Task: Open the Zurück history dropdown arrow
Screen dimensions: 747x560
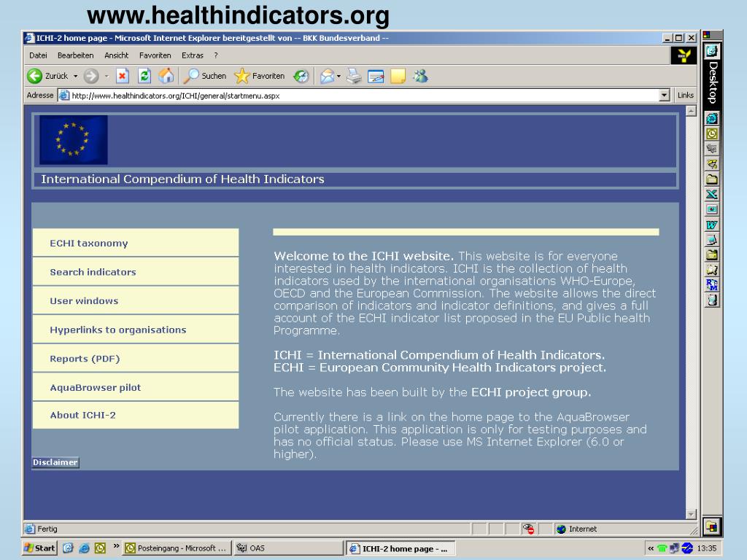Action: coord(75,76)
